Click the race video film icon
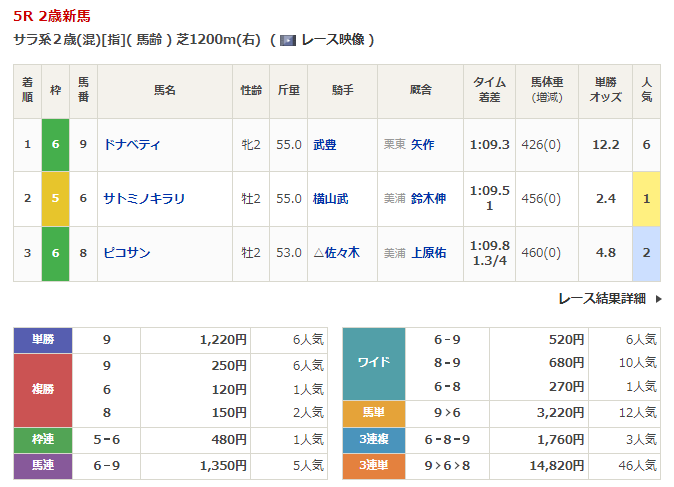The width and height of the screenshot is (674, 487). coord(287,40)
